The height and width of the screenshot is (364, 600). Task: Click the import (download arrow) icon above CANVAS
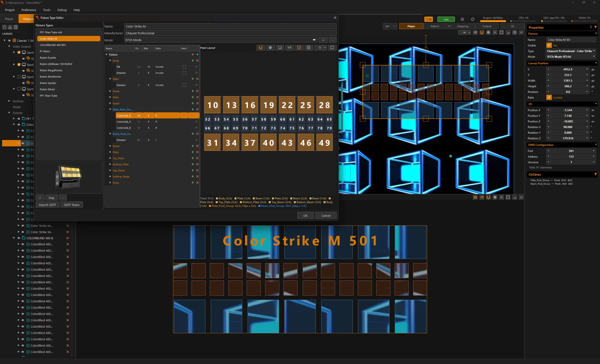coord(10,27)
